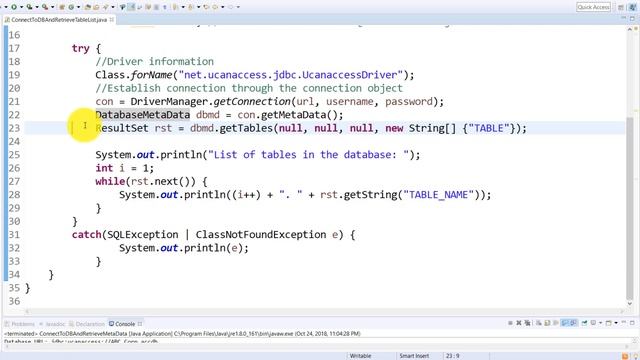Switch to the Declaration tab

(x=87, y=324)
